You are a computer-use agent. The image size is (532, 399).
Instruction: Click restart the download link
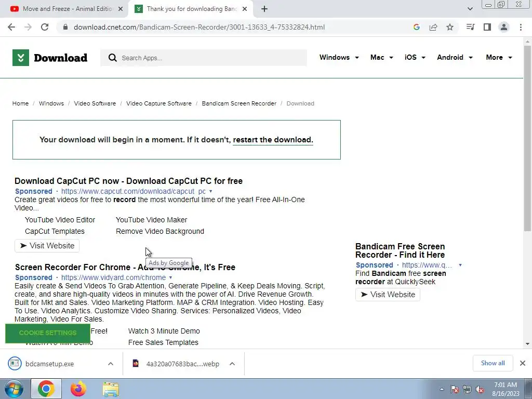point(273,140)
